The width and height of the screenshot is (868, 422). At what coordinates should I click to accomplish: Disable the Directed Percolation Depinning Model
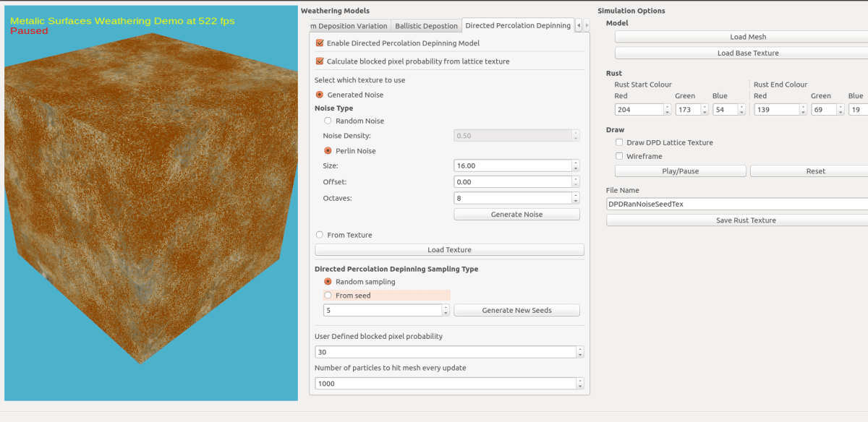point(320,43)
